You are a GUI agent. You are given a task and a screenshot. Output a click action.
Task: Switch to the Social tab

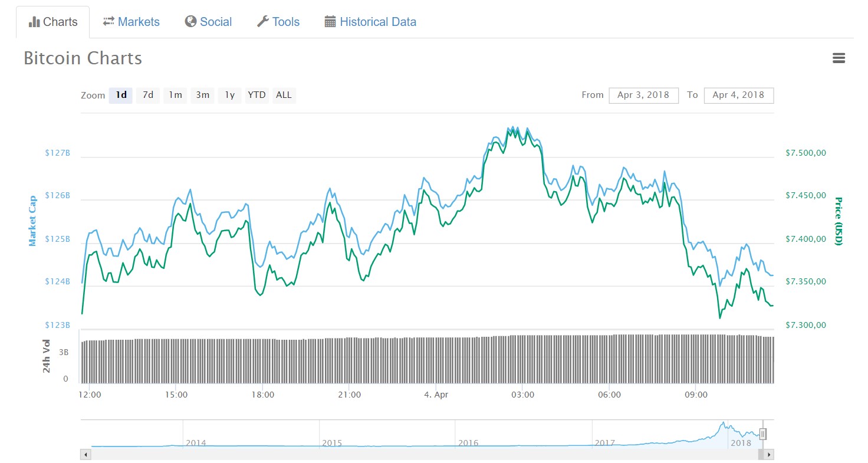[208, 22]
